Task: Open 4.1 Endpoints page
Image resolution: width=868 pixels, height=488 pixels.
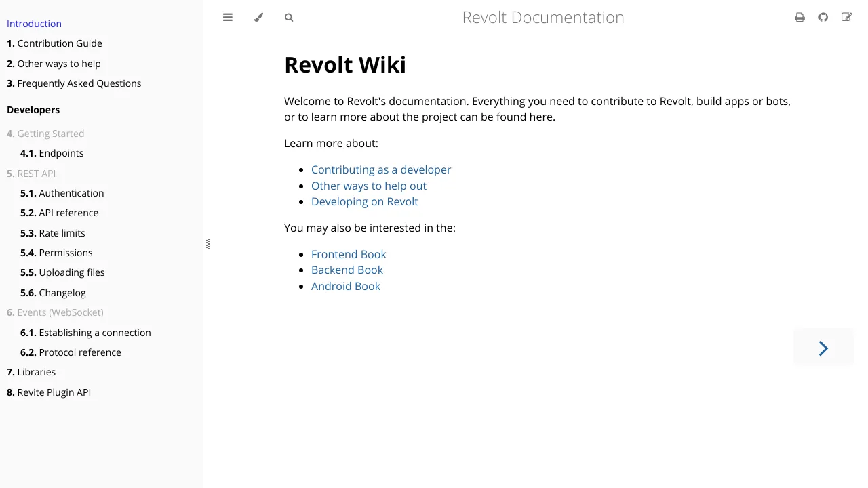Action: click(52, 153)
